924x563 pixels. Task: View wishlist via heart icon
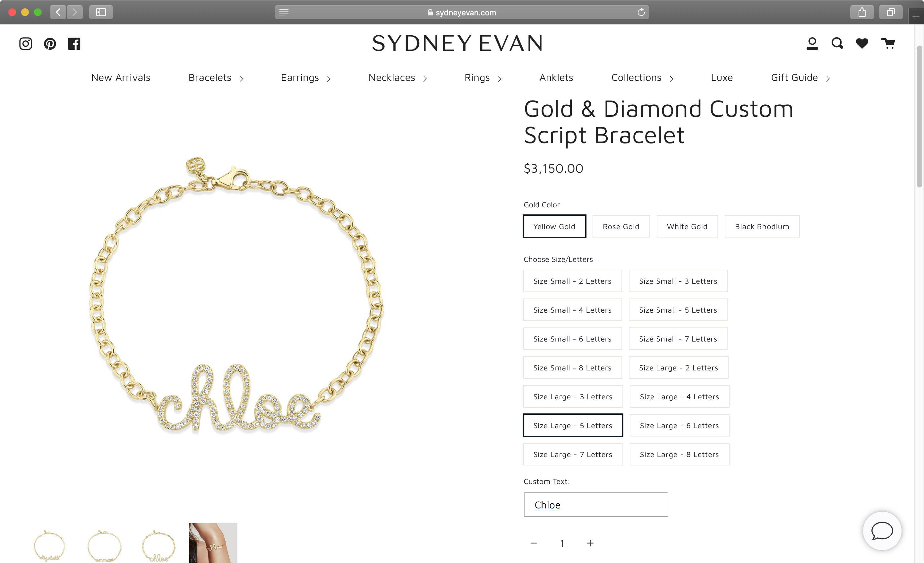click(x=862, y=44)
